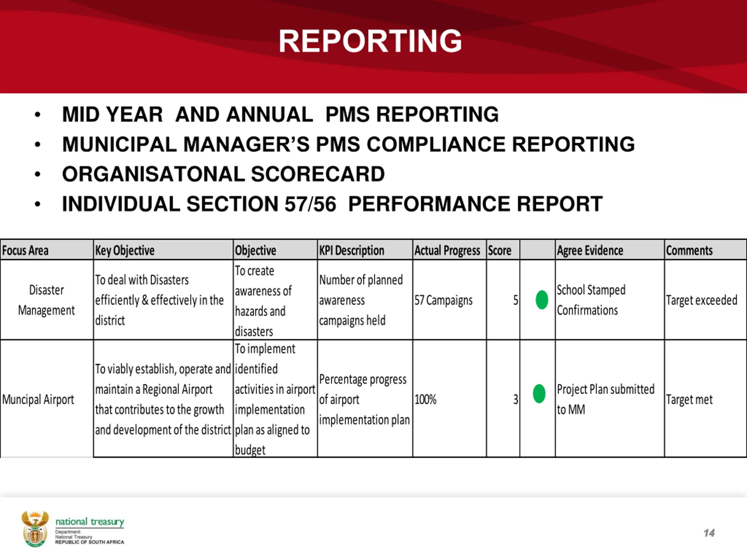The width and height of the screenshot is (747, 560).
Task: Click the 'Actual Progress' column header
Action: (449, 250)
